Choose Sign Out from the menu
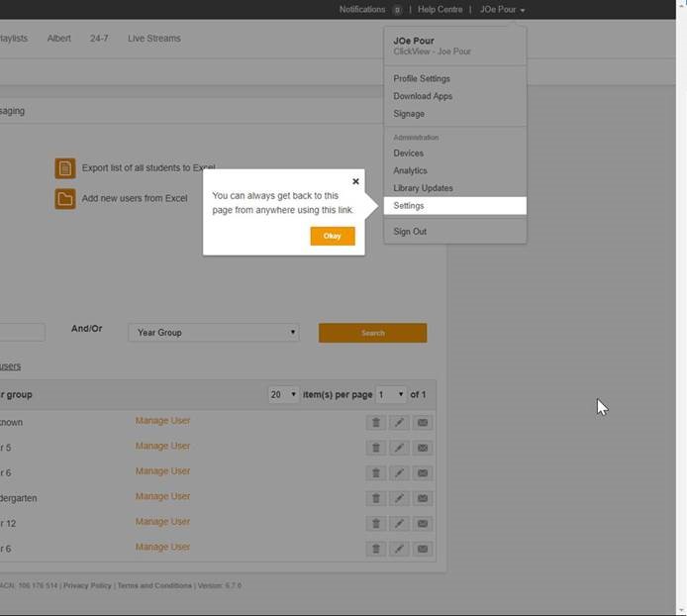The image size is (687, 616). (x=410, y=232)
